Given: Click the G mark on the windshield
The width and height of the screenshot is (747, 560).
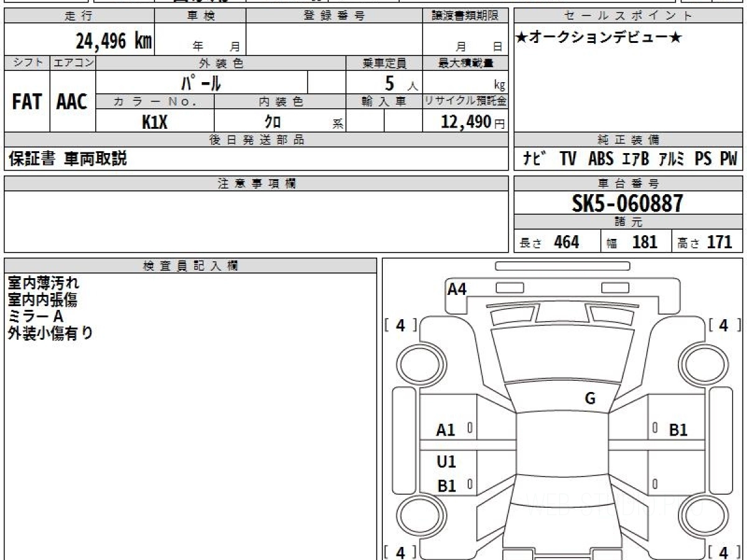Looking at the screenshot, I should pos(590,399).
